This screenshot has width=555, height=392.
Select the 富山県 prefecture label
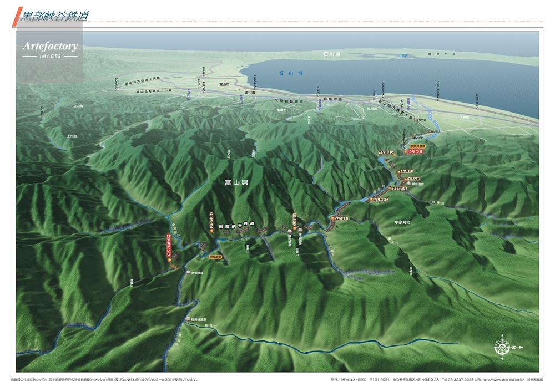pos(236,182)
